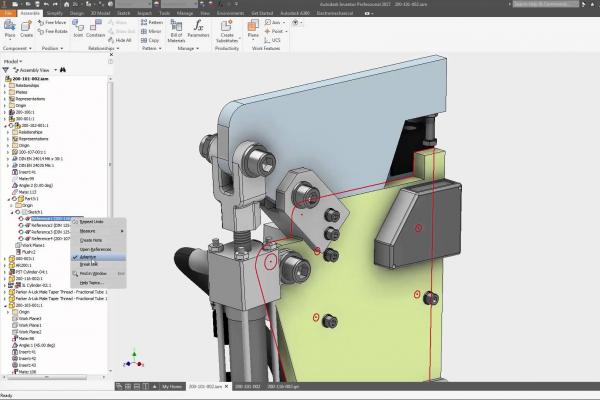Viewport: 600px width, 400px height.
Task: Expand the Relationships panel dropdown
Action: pyautogui.click(x=117, y=48)
